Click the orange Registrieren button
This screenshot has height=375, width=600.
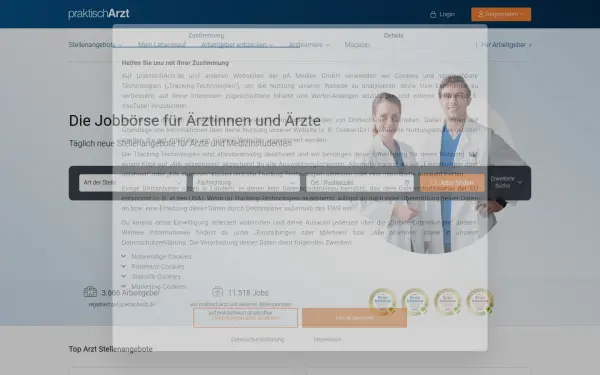tap(501, 14)
